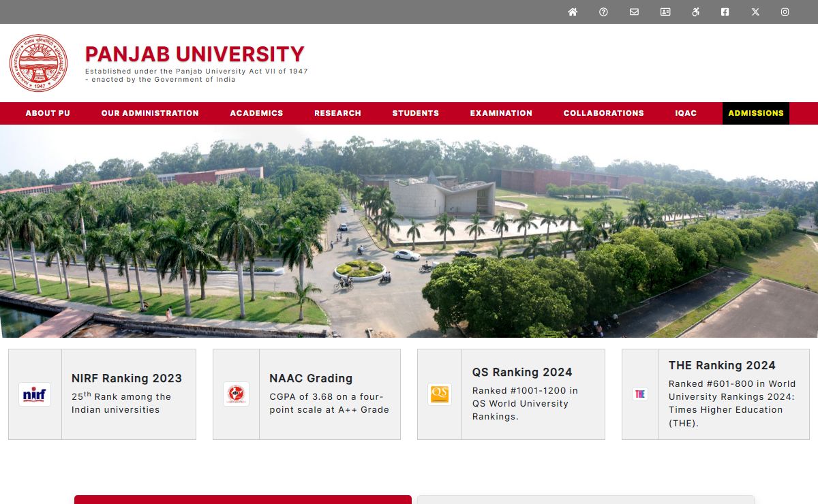Click text 'CGPA of 3.68 on a four-point scale'

click(329, 403)
